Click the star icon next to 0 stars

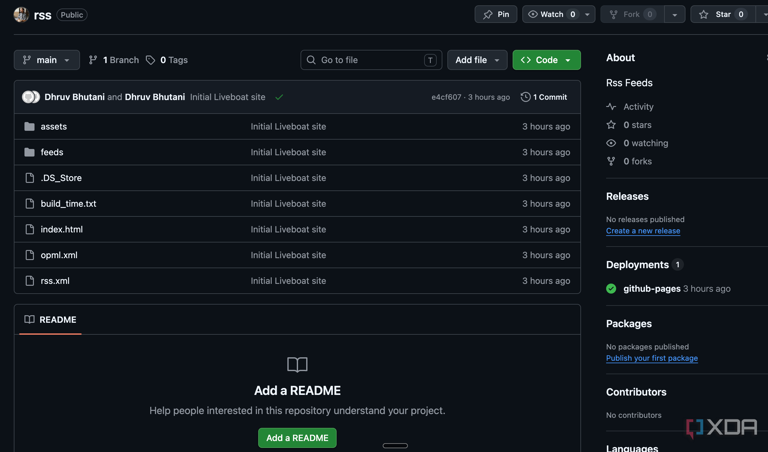point(611,125)
